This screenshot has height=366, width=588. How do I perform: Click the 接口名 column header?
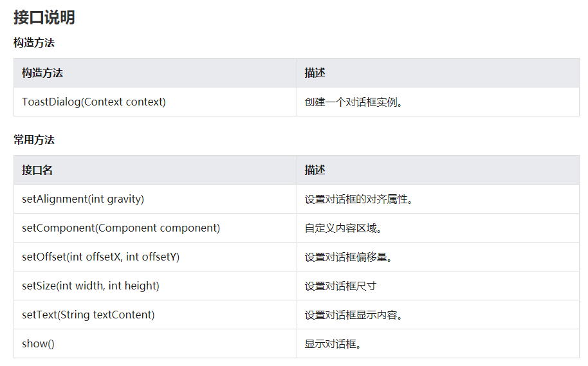(x=37, y=170)
